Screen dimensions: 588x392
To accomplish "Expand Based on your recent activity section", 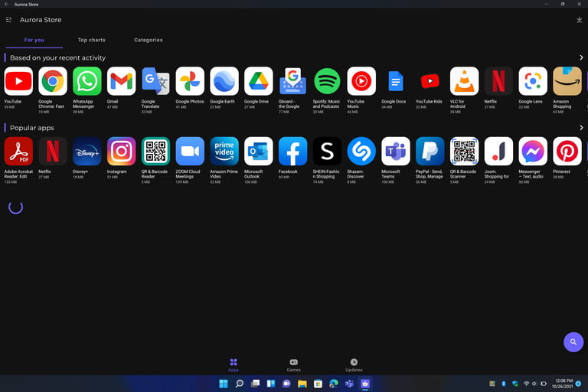I will 581,57.
